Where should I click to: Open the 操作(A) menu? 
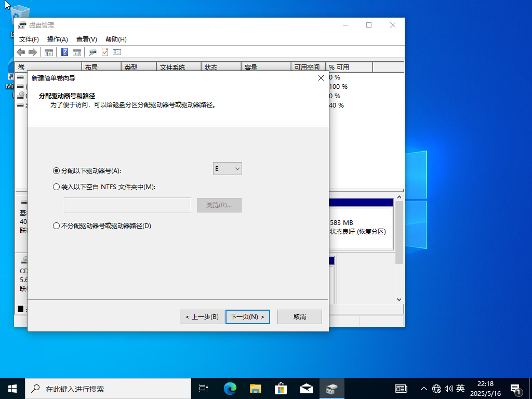point(57,39)
